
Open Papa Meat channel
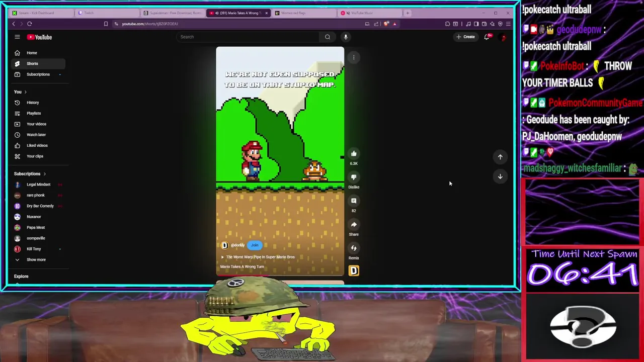coord(38,227)
